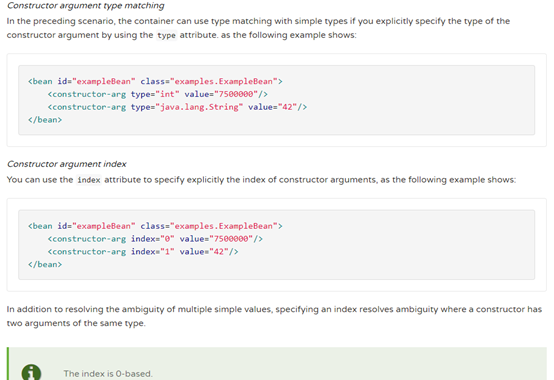Screen dimensions: 554x380
Task: Click the "java.lang.String" value in code
Action: pos(199,107)
